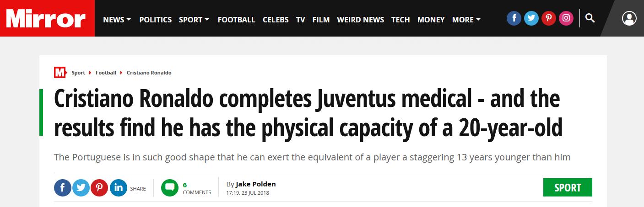Open the Cristiano Ronaldo breadcrumb link
This screenshot has height=207, width=644.
(x=149, y=73)
